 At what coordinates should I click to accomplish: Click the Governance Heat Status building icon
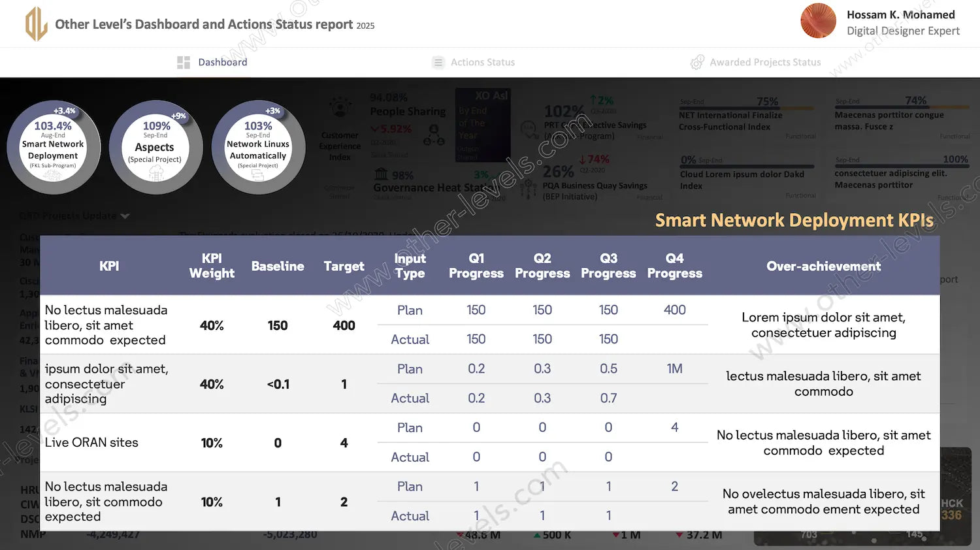381,174
